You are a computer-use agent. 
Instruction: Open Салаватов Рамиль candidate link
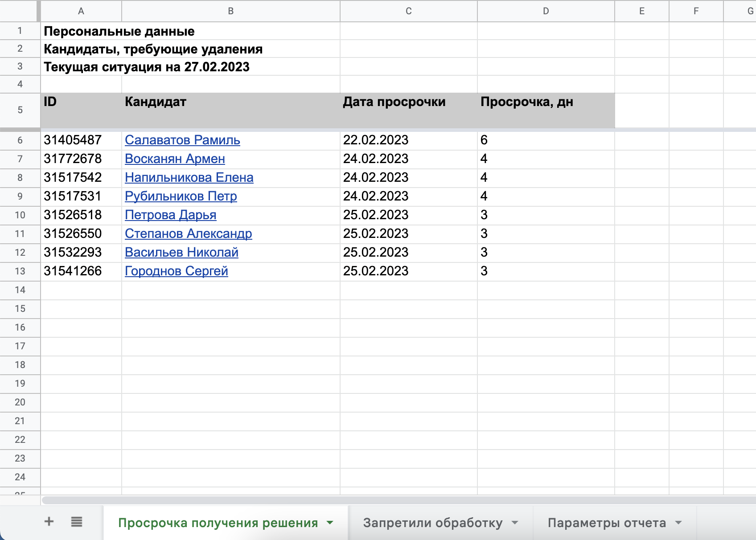click(182, 140)
